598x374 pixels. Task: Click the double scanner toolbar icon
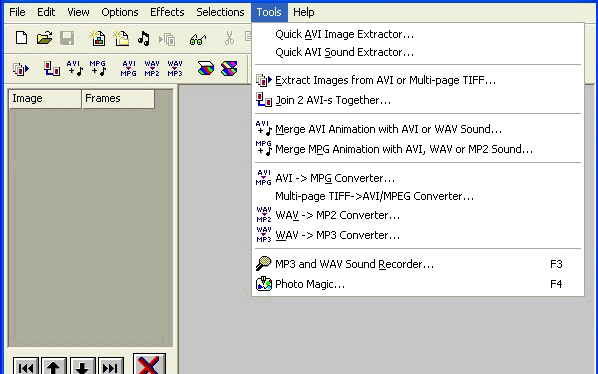point(229,69)
